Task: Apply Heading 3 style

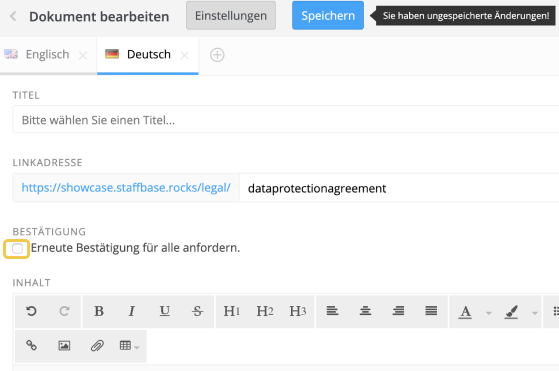Action: click(298, 311)
